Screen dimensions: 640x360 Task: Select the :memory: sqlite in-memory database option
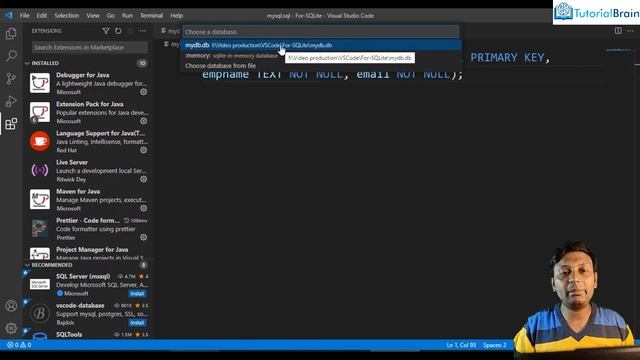pos(321,56)
